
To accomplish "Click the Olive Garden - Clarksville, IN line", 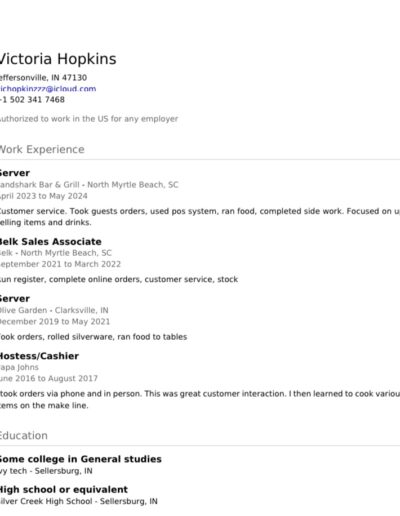I will 54,310.
